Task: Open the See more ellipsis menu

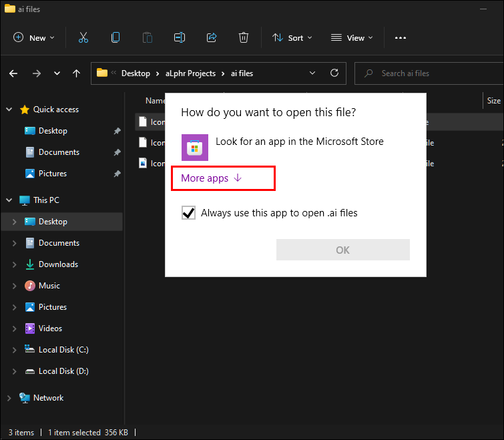Action: click(x=401, y=38)
